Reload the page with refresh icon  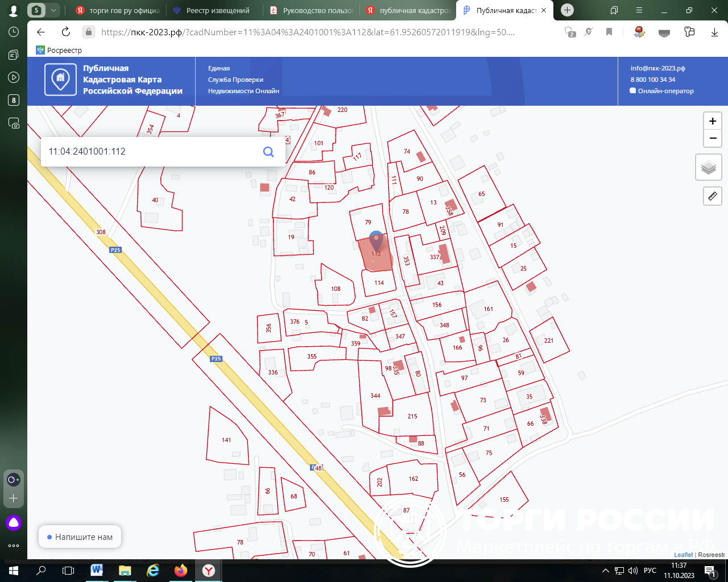(x=66, y=32)
